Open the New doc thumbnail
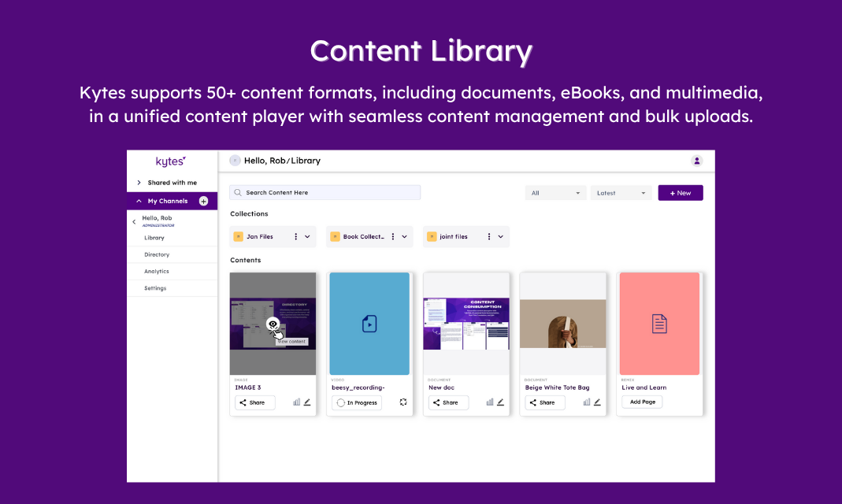The image size is (842, 504). (466, 324)
